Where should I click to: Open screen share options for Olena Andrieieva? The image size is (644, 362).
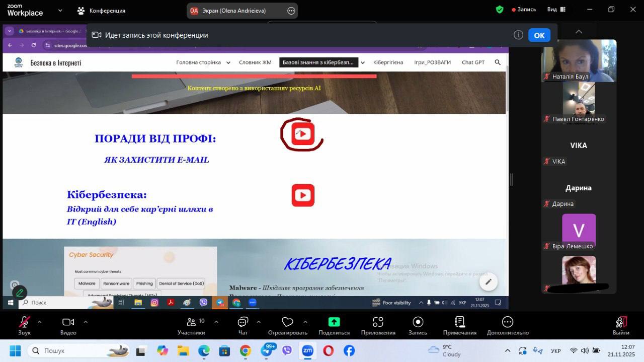pos(291,11)
